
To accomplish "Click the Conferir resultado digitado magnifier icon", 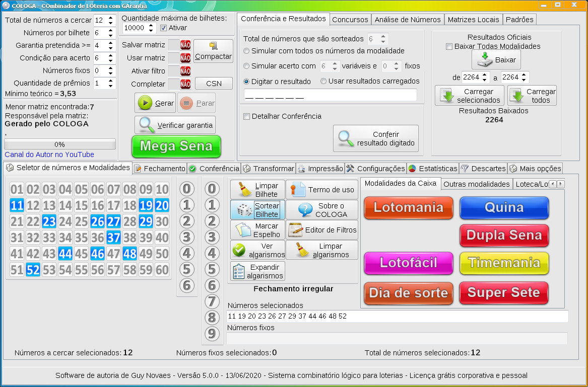I will pos(346,138).
